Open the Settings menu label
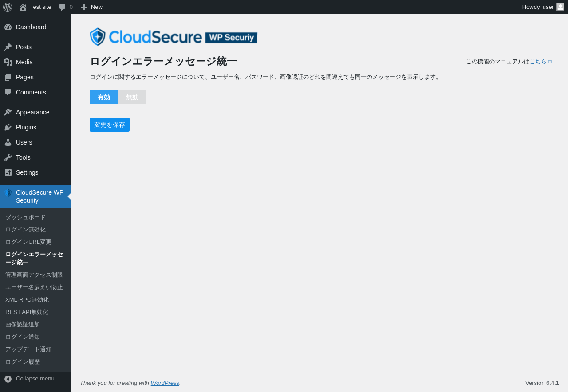Screen dimensions: 568x392 coord(27,172)
